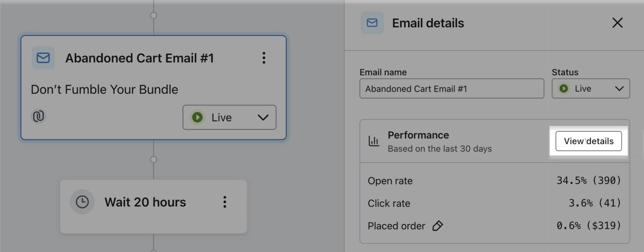Click the Abandoned Cart Email #1 card title

(140, 58)
